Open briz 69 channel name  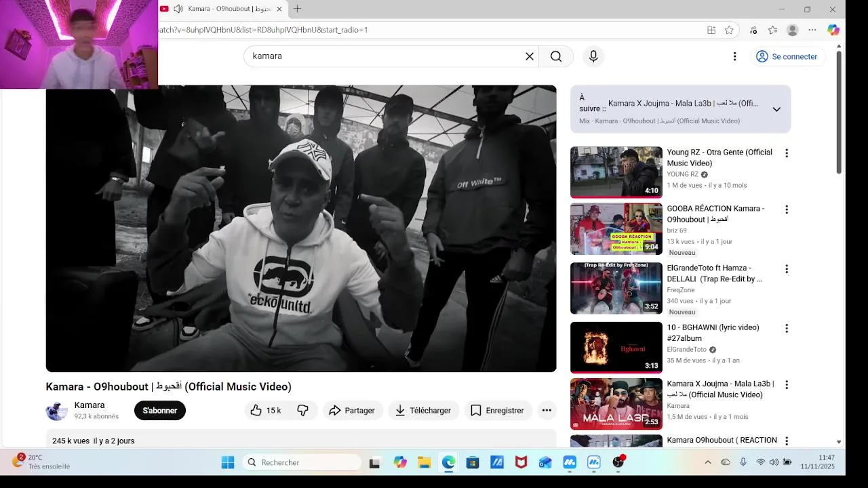[677, 230]
